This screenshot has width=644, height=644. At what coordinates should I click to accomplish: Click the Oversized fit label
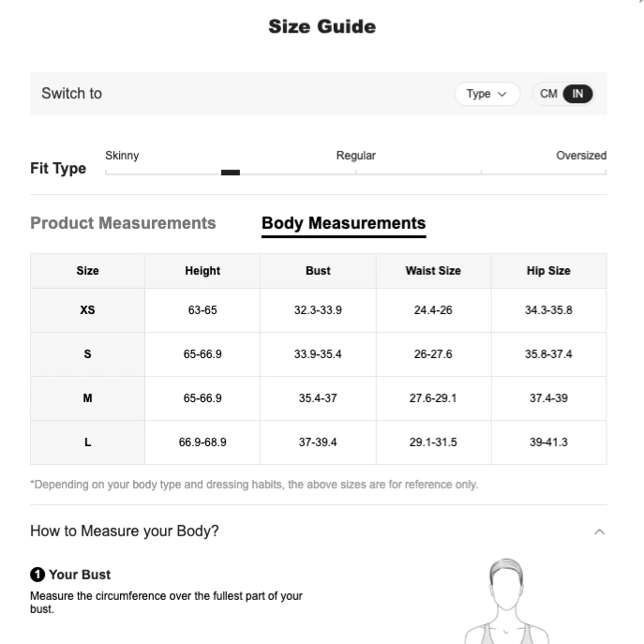tap(581, 156)
